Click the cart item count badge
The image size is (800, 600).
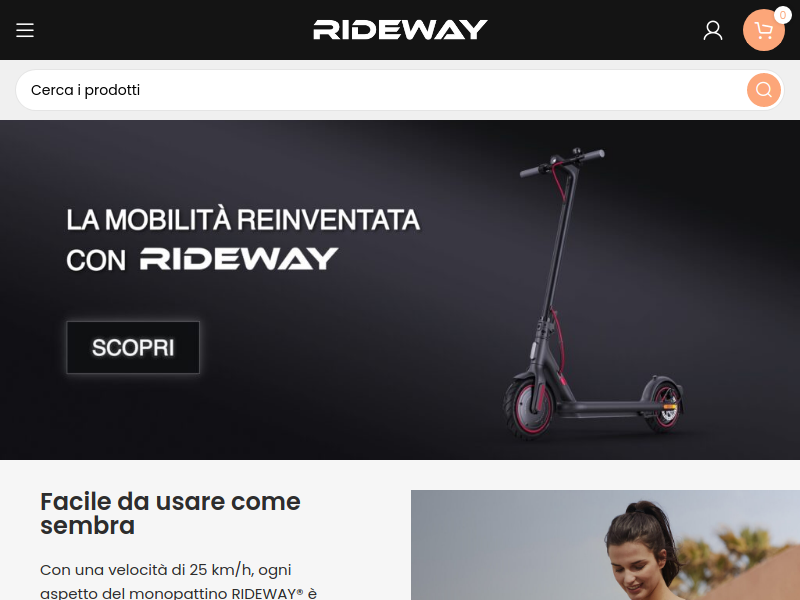pyautogui.click(x=783, y=15)
